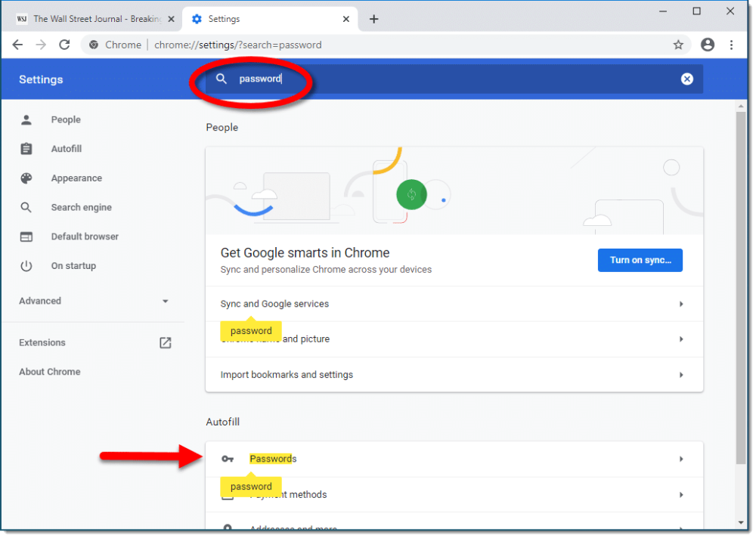Screen dimensions: 756x538
Task: Open Extensions external link icon
Action: [x=166, y=342]
